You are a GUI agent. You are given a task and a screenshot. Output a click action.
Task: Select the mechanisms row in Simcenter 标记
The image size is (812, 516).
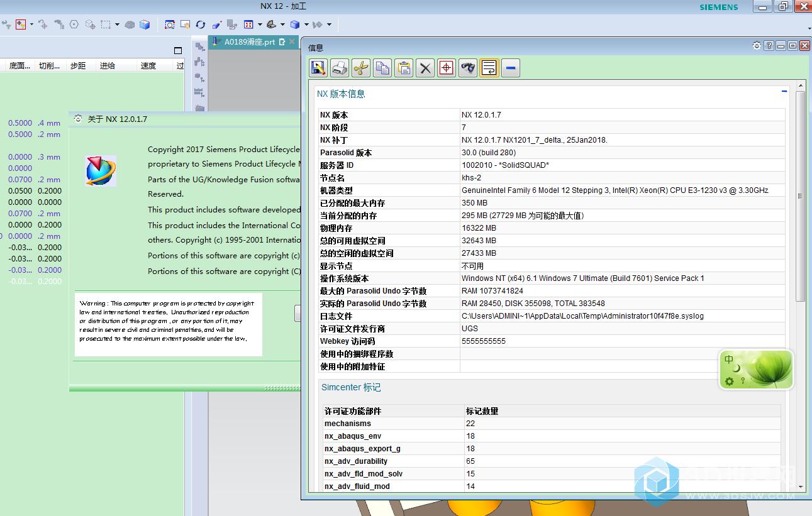click(x=552, y=424)
